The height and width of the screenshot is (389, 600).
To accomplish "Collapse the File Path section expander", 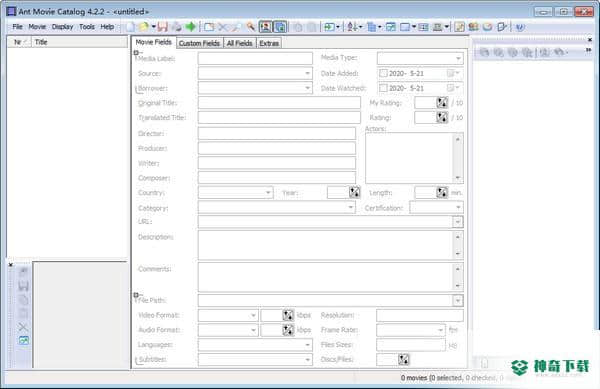I will tap(136, 295).
